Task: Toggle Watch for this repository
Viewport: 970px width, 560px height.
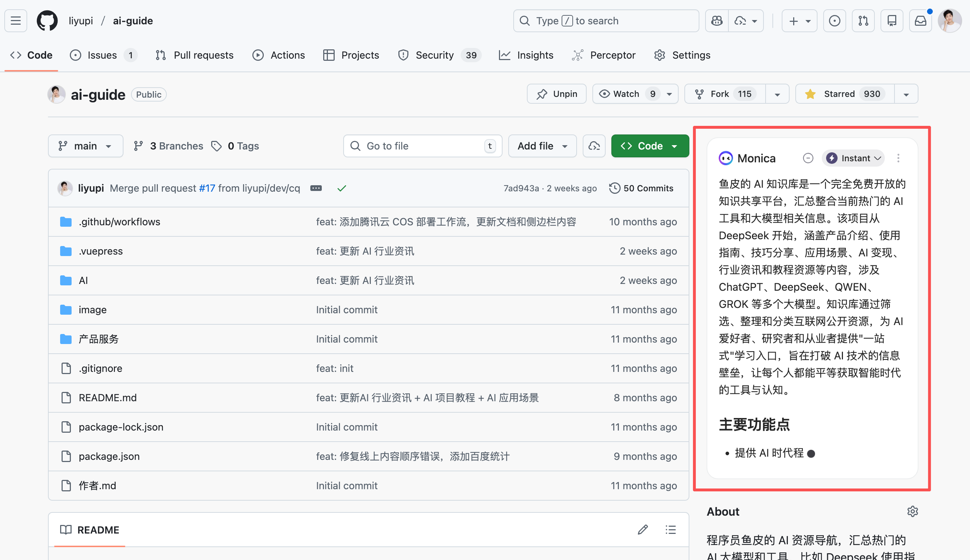Action: tap(626, 94)
